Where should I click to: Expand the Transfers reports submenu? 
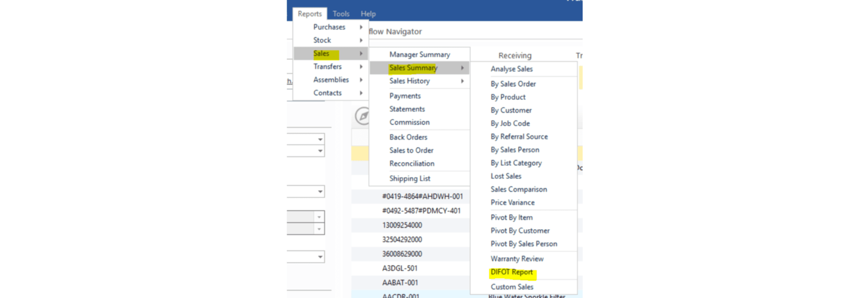point(330,67)
